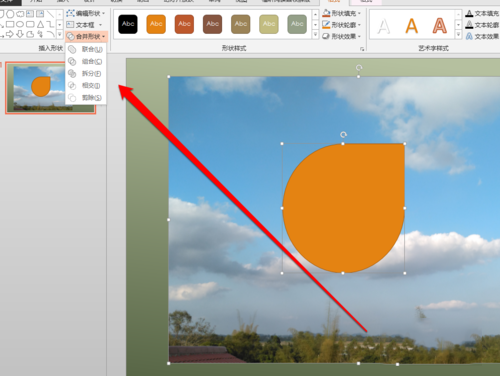
Task: Open Shape Fill (形状填充) paint bucket
Action: pos(326,13)
